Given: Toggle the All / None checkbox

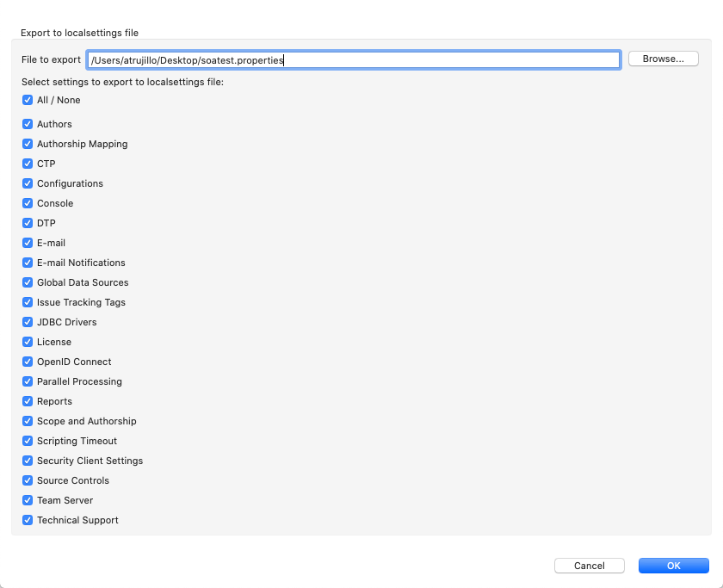Looking at the screenshot, I should (x=28, y=100).
